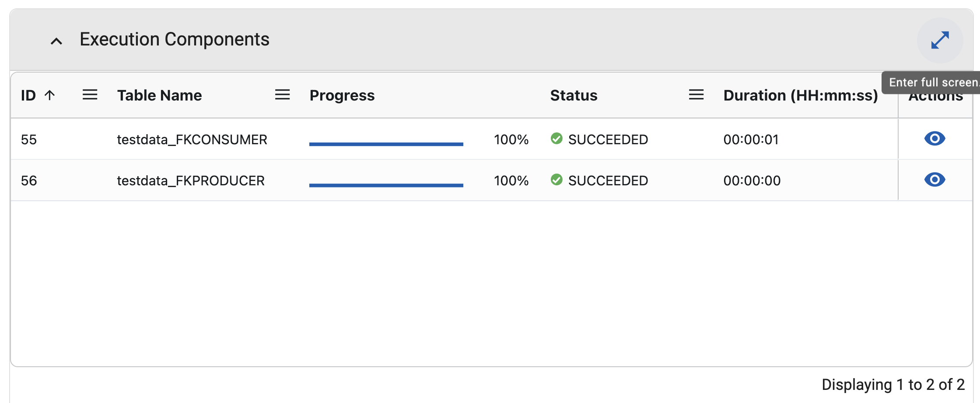Open the Status column menu icon
Screen dimensions: 980x403
(696, 95)
